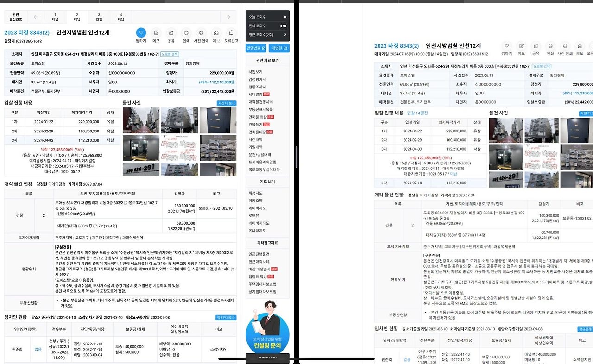Click the 없음 link beside 원준희 in left window
The image size is (593, 364).
pyautogui.click(x=38, y=350)
